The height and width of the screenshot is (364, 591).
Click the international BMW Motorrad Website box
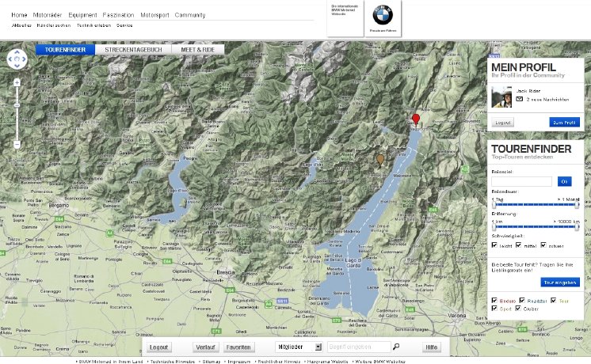(345, 18)
